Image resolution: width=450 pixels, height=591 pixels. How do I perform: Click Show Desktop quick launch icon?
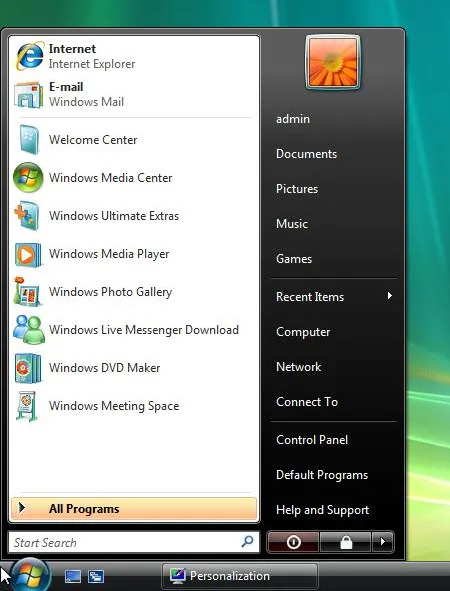73,576
